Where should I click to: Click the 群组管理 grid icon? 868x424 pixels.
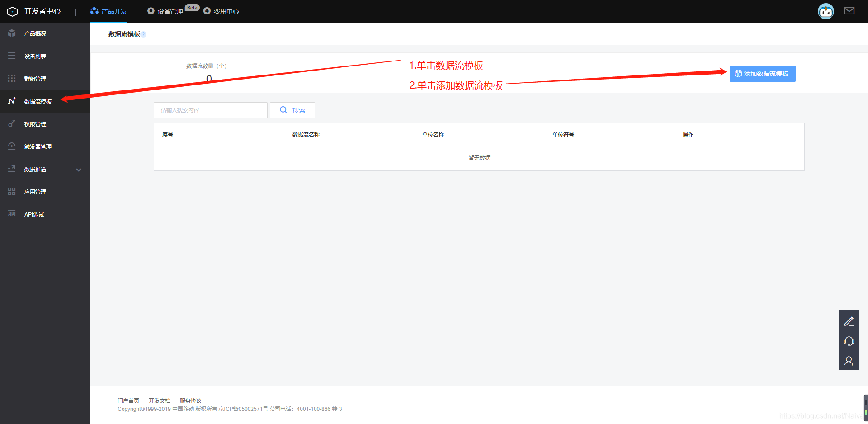click(12, 78)
